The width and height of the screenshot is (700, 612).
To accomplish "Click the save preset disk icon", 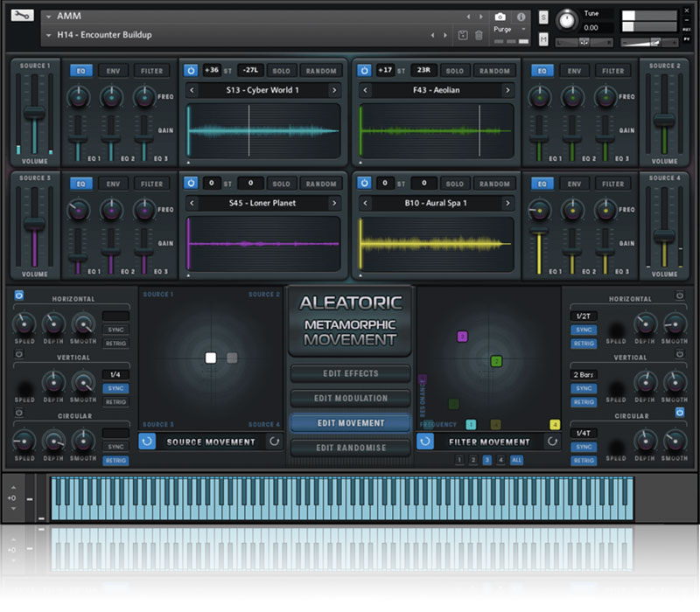I will tap(463, 35).
